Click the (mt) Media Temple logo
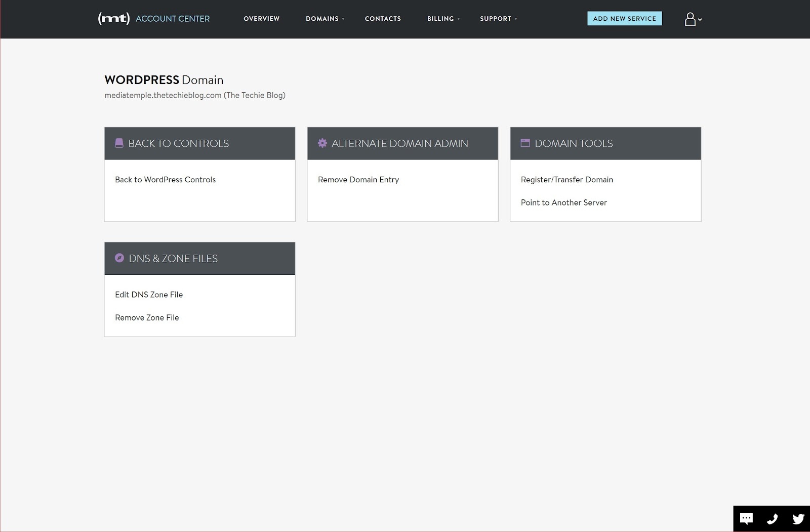 point(114,19)
